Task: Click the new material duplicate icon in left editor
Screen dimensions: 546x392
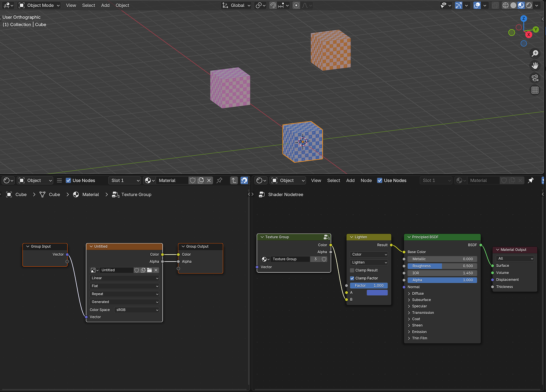Action: pyautogui.click(x=201, y=180)
